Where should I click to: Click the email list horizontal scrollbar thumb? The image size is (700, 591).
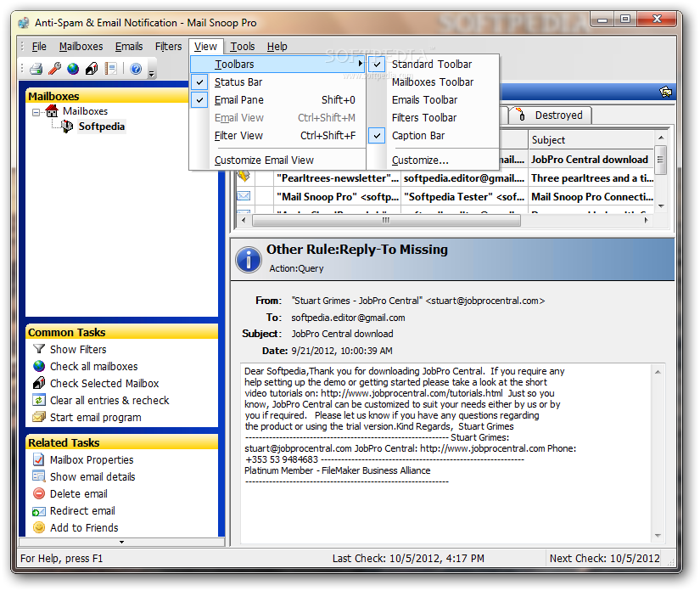coord(386,220)
